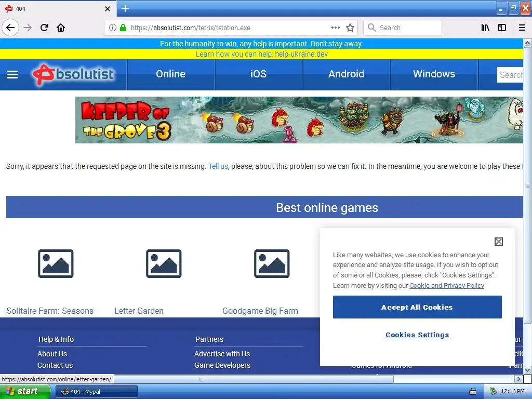Open the browser hamburger menu
Viewport: 532px width, 399px height.
(x=522, y=28)
